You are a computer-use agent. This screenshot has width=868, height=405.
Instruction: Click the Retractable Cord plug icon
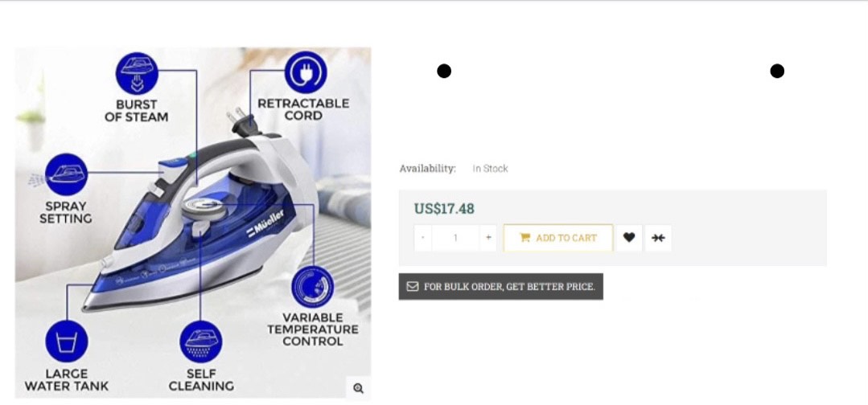click(x=306, y=72)
